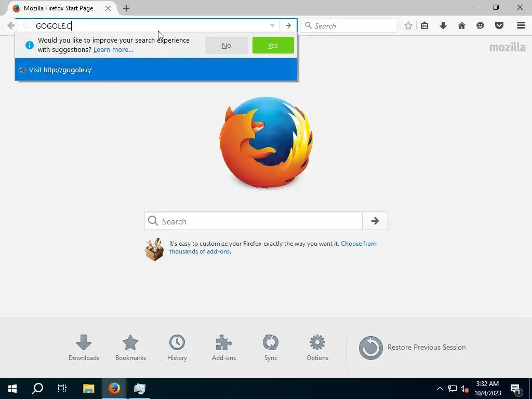Open Options gear on start page
The height and width of the screenshot is (399, 532).
click(317, 348)
